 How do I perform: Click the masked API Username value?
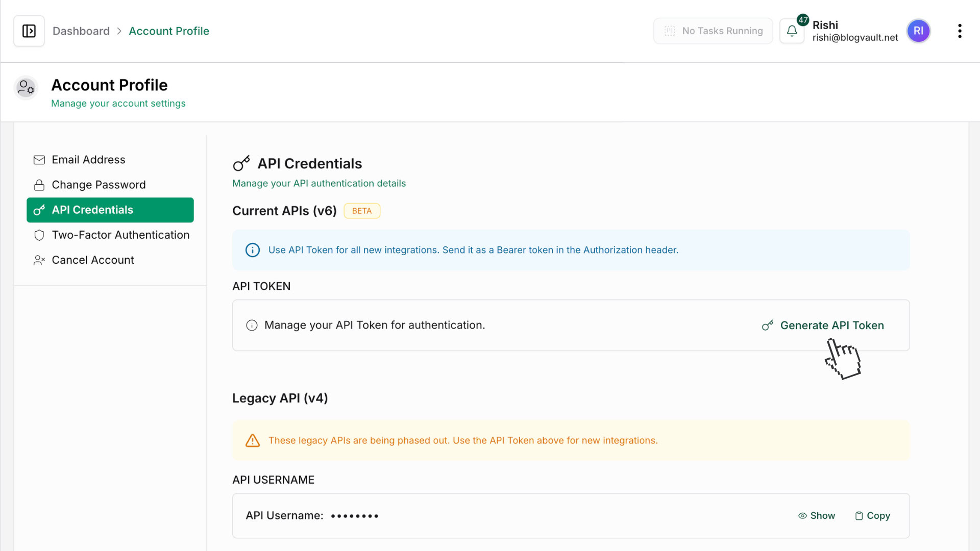(355, 516)
